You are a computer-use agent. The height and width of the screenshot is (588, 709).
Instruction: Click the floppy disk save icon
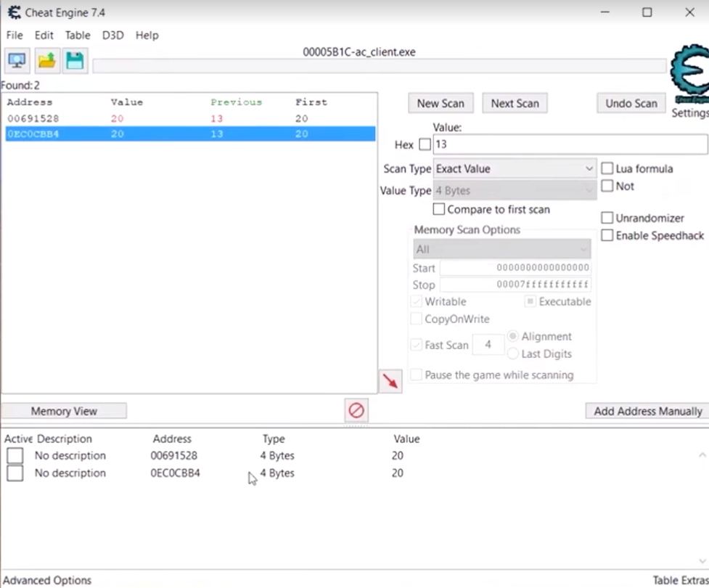pyautogui.click(x=75, y=61)
